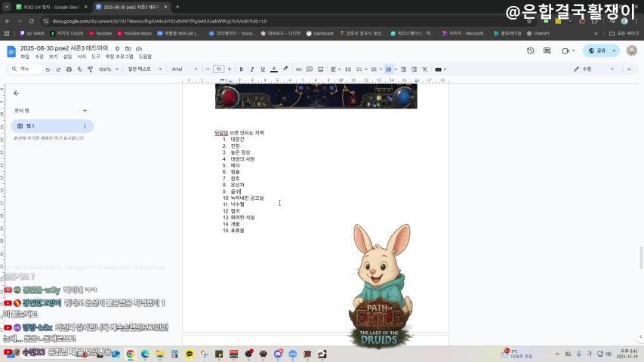Click the blue 공유 share button
The image size is (644, 362).
[x=601, y=51]
